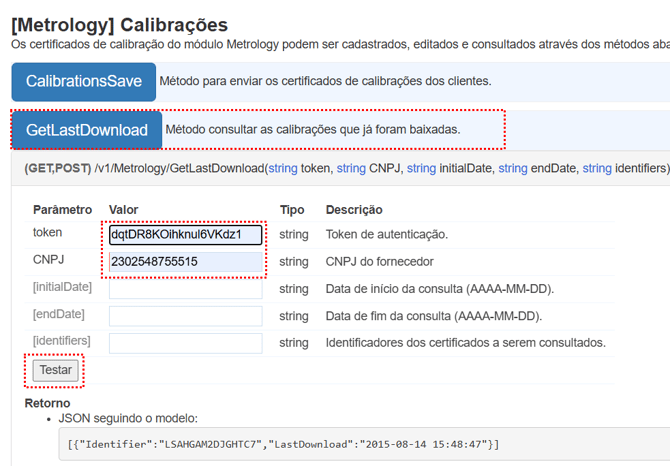This screenshot has height=466, width=670.
Task: Click the GetLastDownload method button
Action: (87, 130)
